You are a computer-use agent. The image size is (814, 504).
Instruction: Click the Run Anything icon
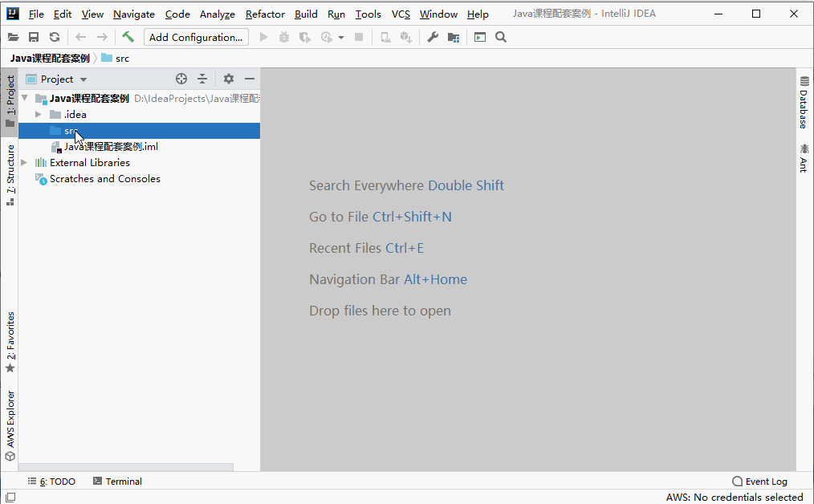tap(480, 37)
